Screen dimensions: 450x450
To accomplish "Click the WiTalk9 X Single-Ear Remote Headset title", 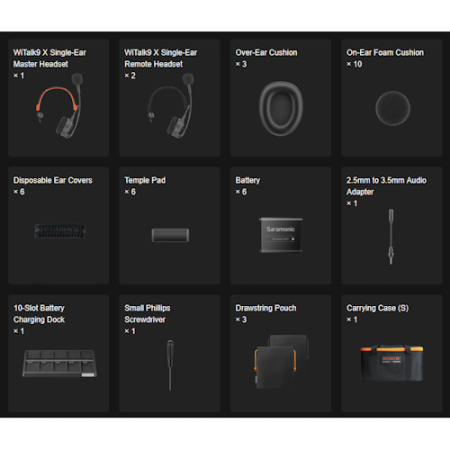I will 161,58.
